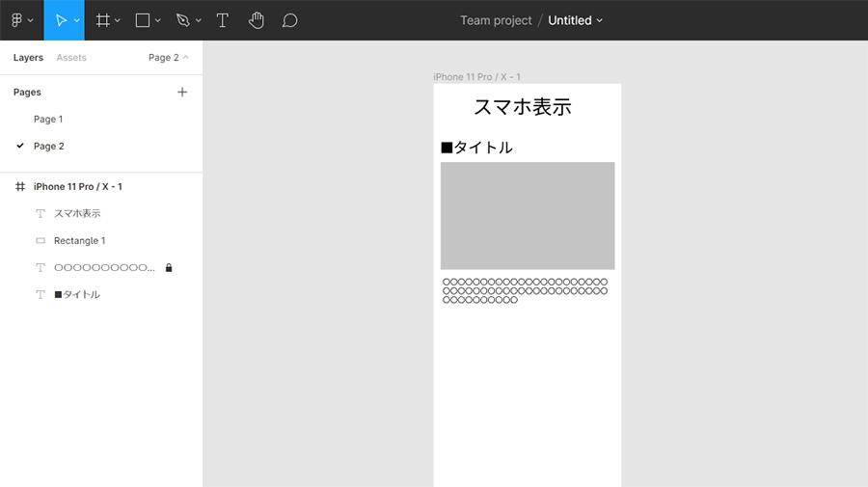This screenshot has height=487, width=868.
Task: Select the Pen tool
Action: click(182, 20)
